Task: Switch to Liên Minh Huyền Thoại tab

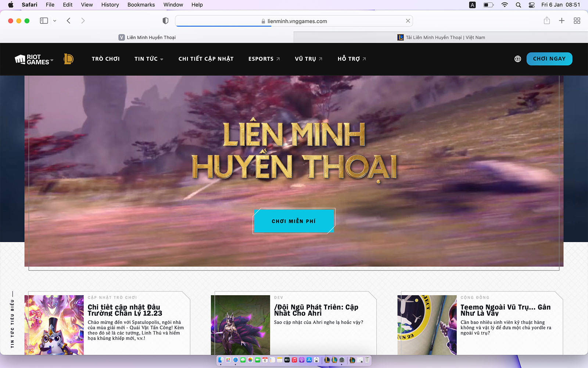Action: click(147, 37)
